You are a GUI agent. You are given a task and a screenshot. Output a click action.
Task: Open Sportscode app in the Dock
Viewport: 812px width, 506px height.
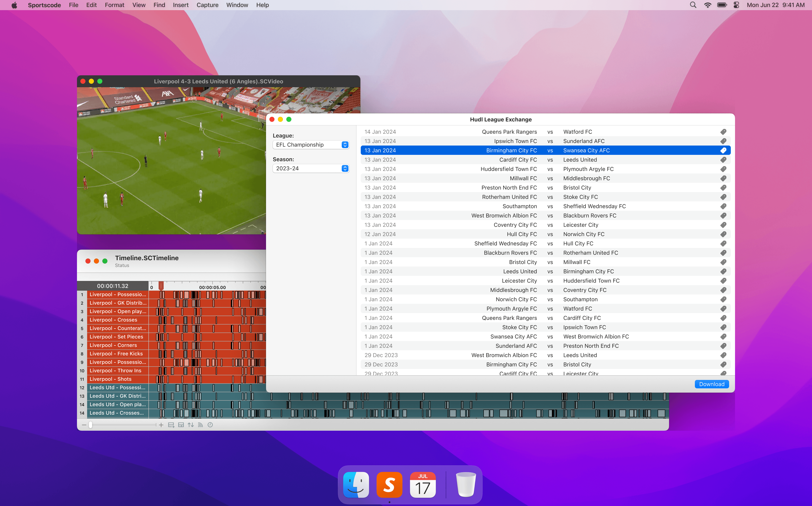389,485
